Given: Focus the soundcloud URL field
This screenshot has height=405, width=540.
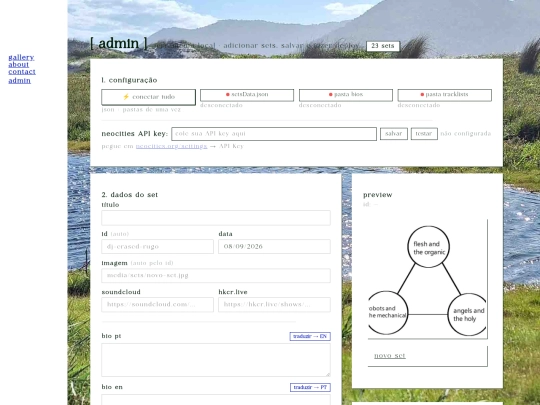Looking at the screenshot, I should click(157, 304).
